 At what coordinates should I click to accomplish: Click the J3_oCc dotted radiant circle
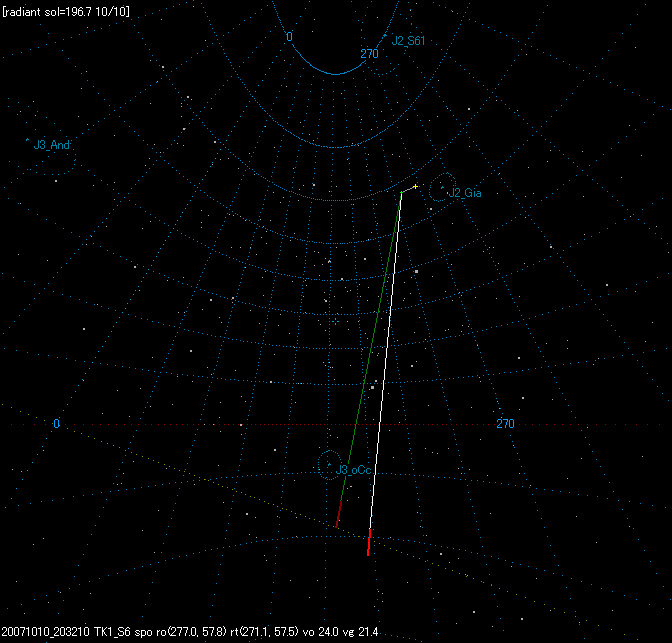[329, 465]
